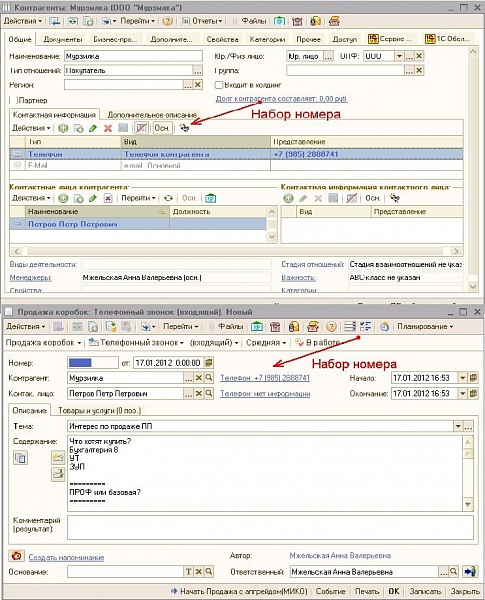Click the green add icon in Контактная информация toolbar
Viewport: 485px width, 600px height.
pos(63,128)
